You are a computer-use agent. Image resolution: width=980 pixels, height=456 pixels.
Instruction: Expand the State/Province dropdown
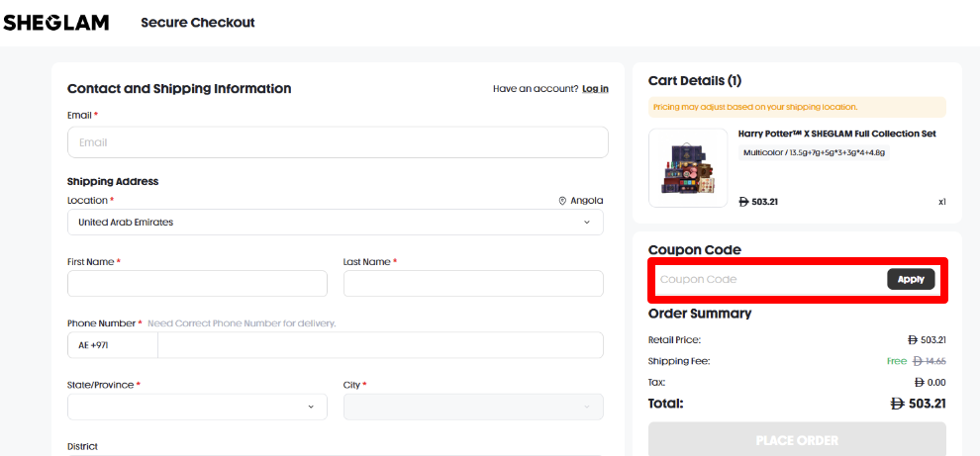197,407
